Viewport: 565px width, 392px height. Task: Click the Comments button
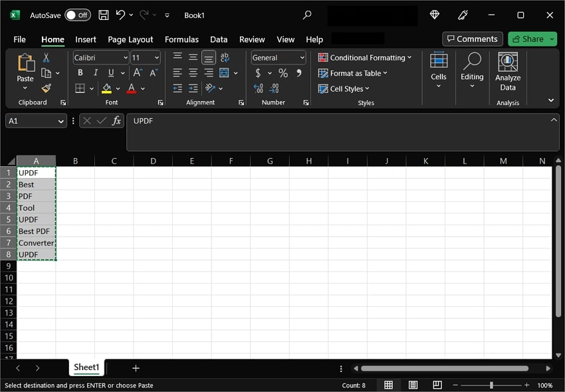[473, 39]
